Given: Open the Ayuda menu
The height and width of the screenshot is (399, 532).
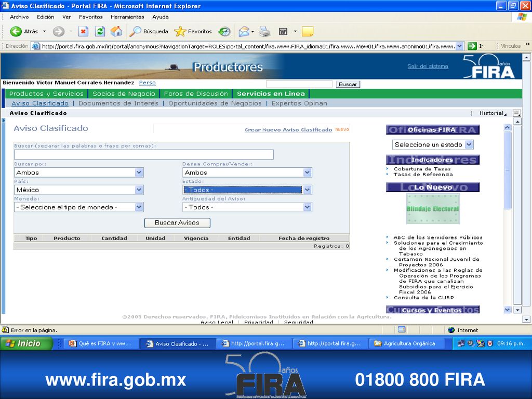Looking at the screenshot, I should click(160, 17).
